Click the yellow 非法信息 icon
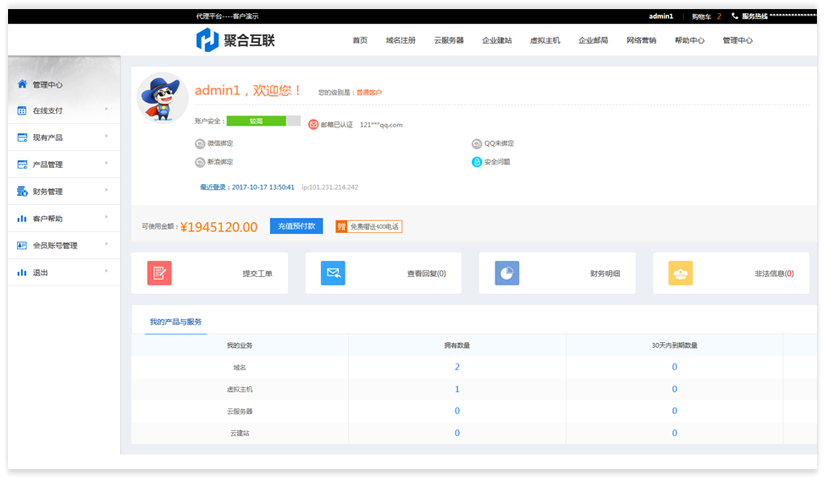Viewport: 826px width, 478px height. (681, 273)
